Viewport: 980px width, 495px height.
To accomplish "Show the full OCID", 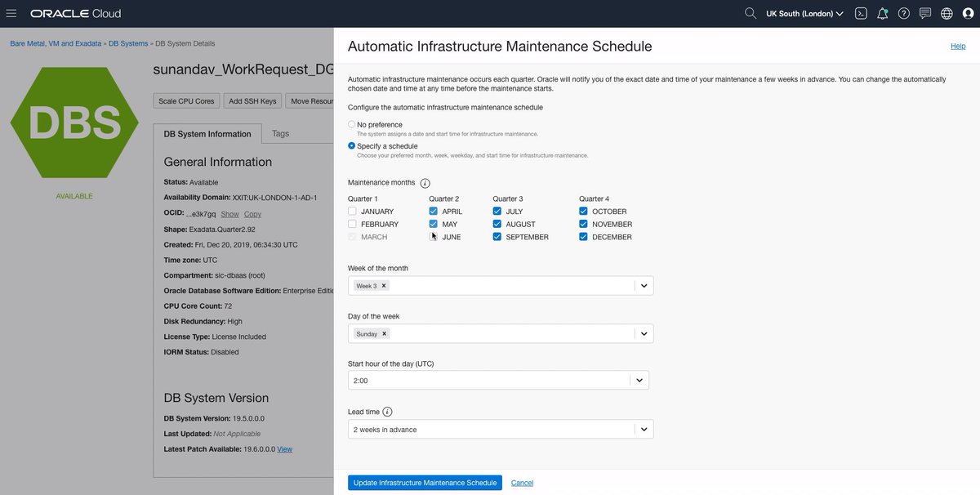I will (229, 214).
